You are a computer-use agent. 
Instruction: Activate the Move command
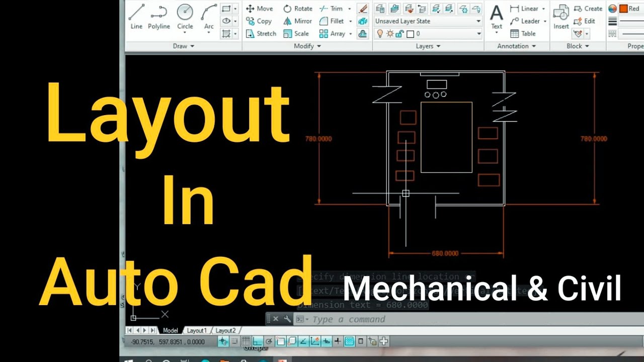pos(259,9)
